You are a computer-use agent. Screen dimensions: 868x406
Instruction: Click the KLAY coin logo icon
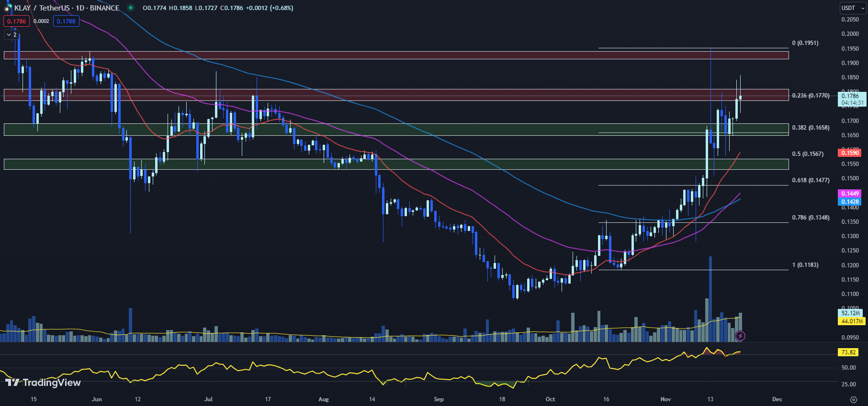[8, 8]
